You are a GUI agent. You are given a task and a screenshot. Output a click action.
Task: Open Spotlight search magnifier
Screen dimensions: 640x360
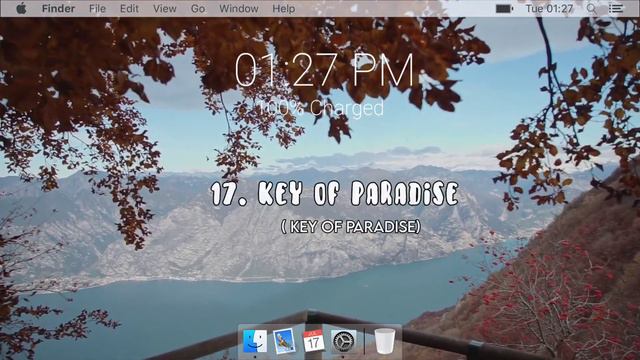(x=591, y=9)
